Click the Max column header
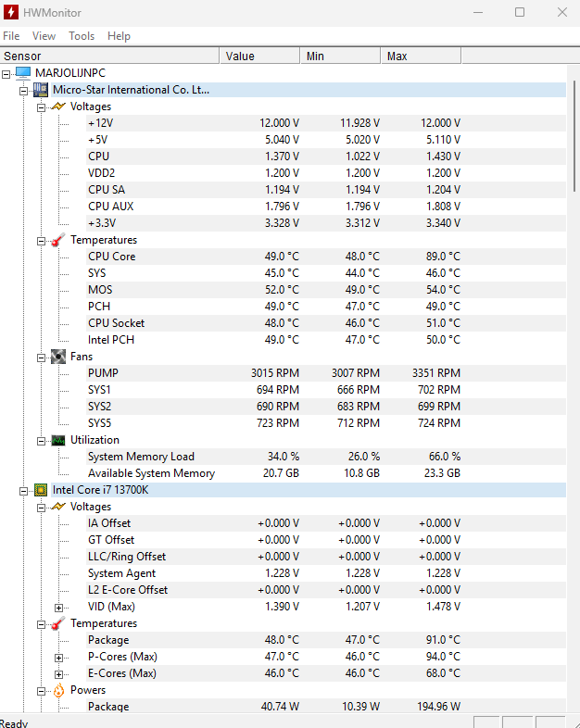 click(422, 56)
